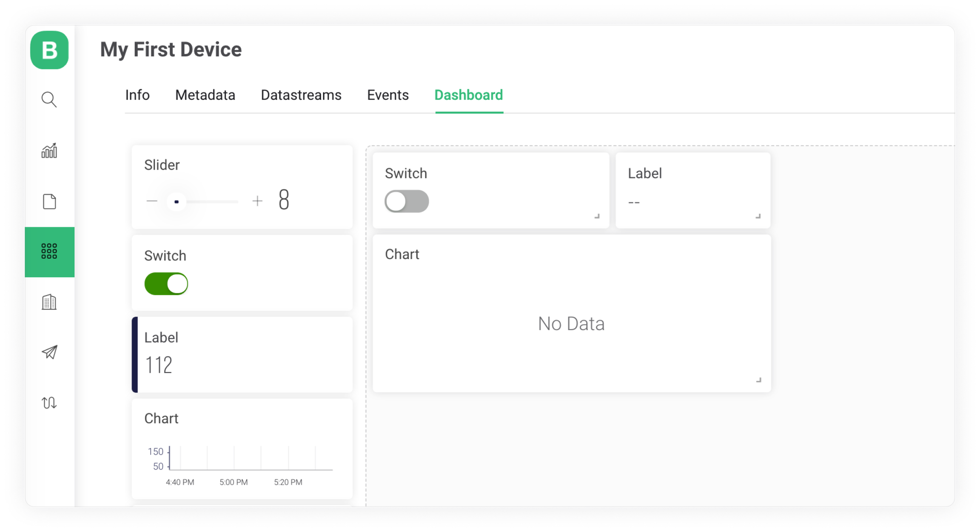
Task: Click Switch widget resize corner handle
Action: point(597,216)
